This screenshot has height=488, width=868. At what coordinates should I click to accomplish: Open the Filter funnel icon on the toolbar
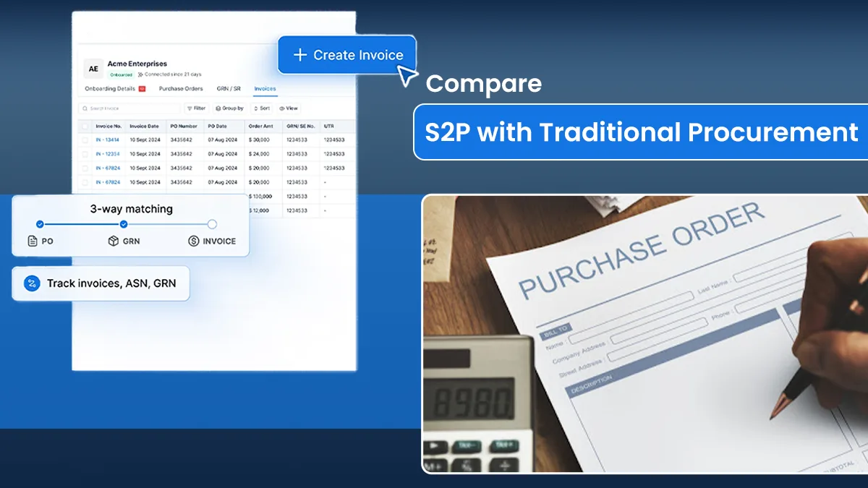pyautogui.click(x=190, y=108)
